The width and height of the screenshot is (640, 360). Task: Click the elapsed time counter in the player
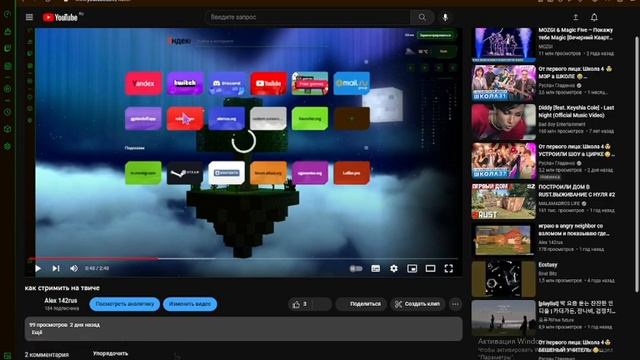click(x=97, y=269)
